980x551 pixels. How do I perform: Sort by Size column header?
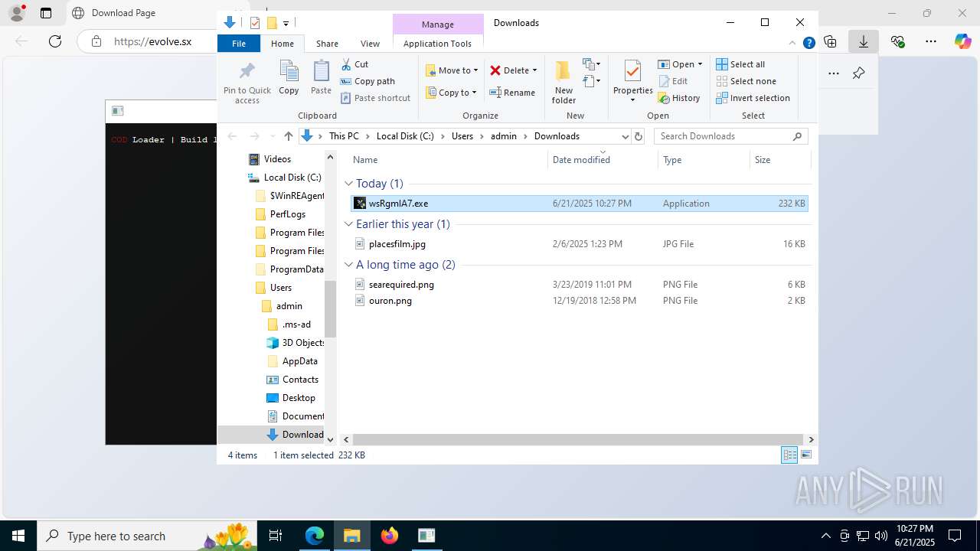(x=779, y=160)
